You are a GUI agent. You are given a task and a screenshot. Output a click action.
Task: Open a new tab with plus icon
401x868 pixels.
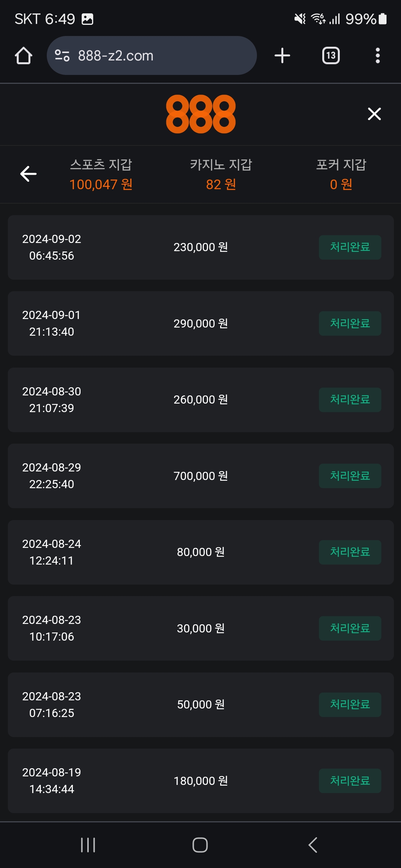click(x=282, y=56)
